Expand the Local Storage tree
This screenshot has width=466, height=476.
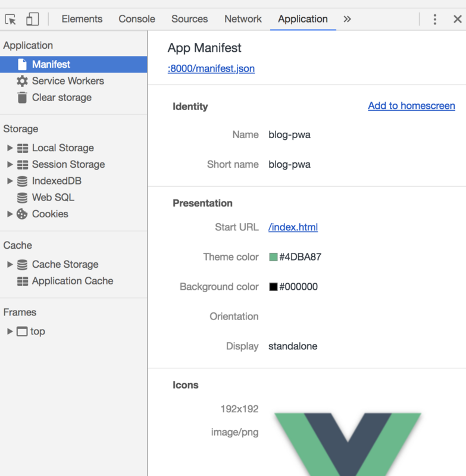[x=10, y=148]
